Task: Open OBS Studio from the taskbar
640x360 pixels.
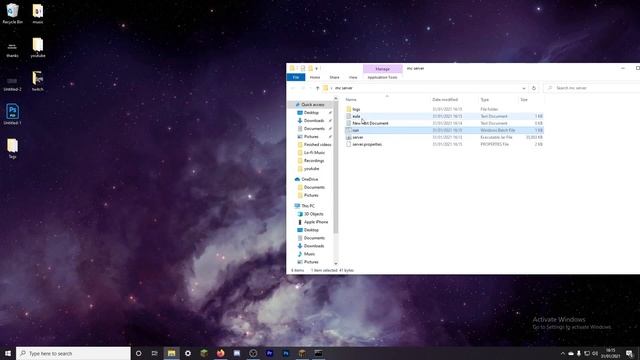Action: coord(253,353)
